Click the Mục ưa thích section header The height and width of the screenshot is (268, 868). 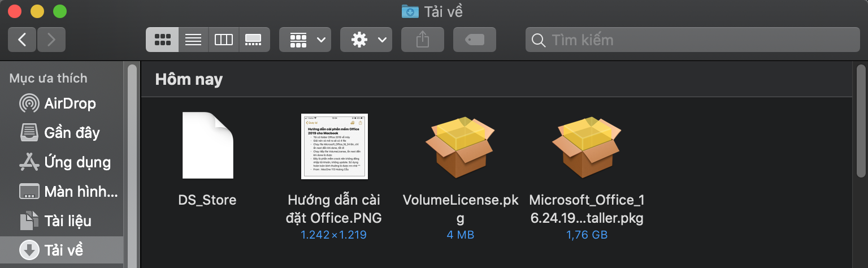click(x=48, y=78)
